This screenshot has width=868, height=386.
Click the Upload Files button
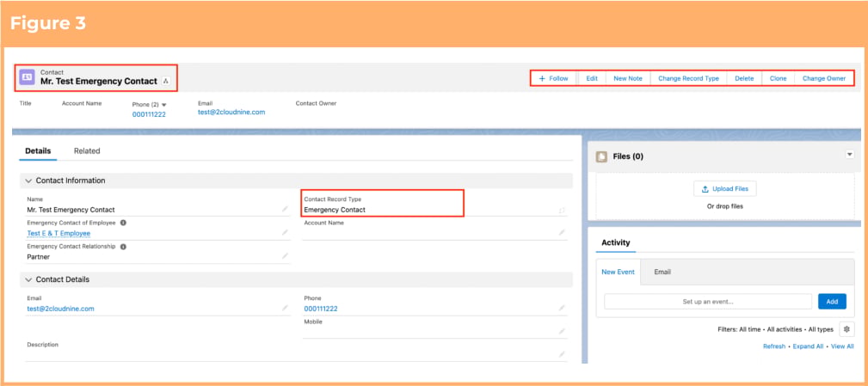pos(724,188)
